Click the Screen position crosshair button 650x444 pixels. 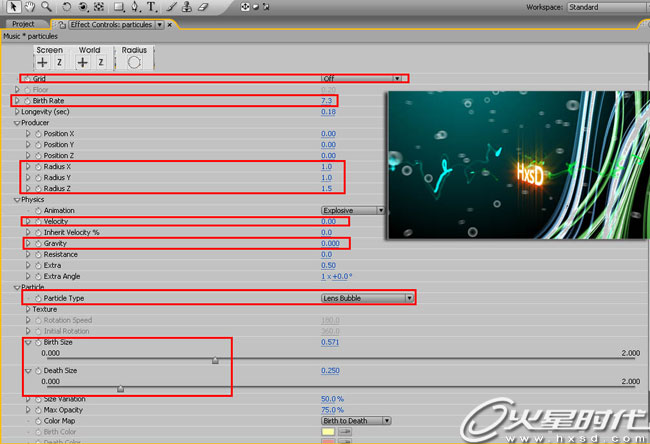(x=42, y=62)
